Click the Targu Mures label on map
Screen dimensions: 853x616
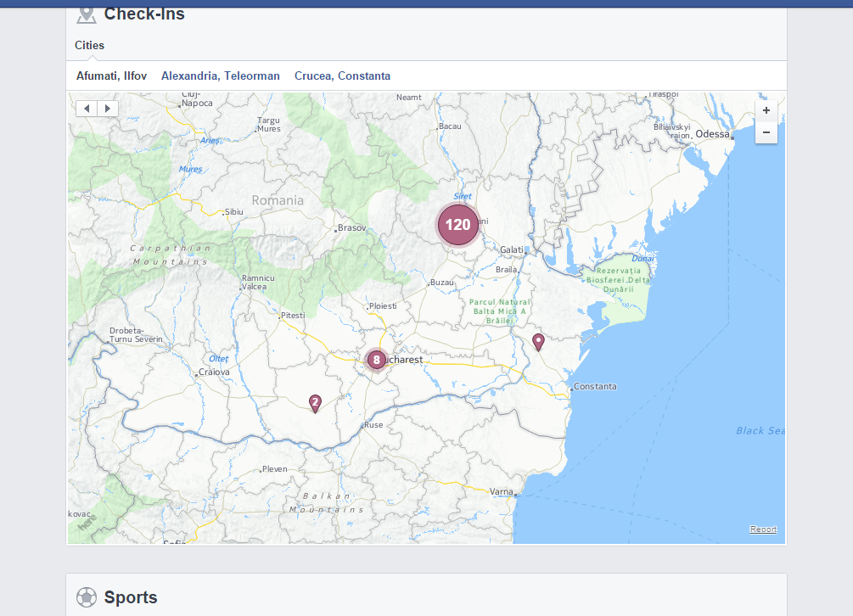tap(269, 125)
